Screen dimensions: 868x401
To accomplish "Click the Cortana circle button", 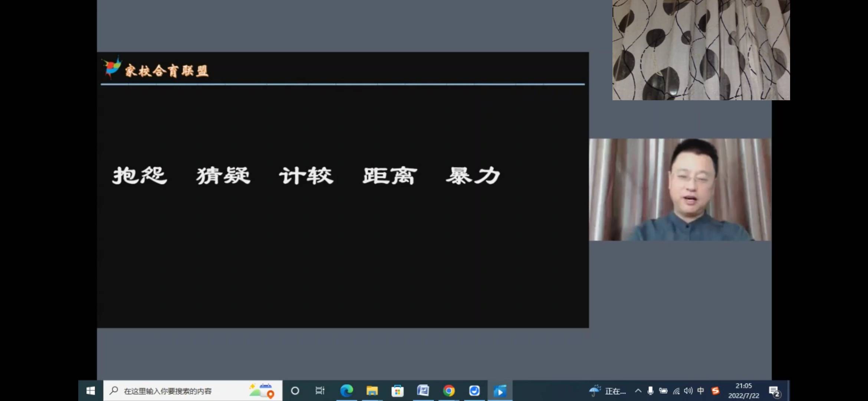I will 295,391.
